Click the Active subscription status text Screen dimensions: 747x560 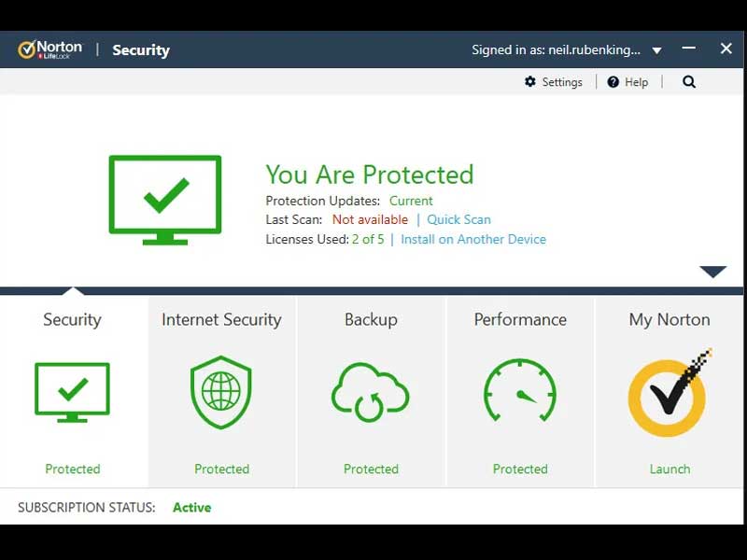click(x=191, y=508)
